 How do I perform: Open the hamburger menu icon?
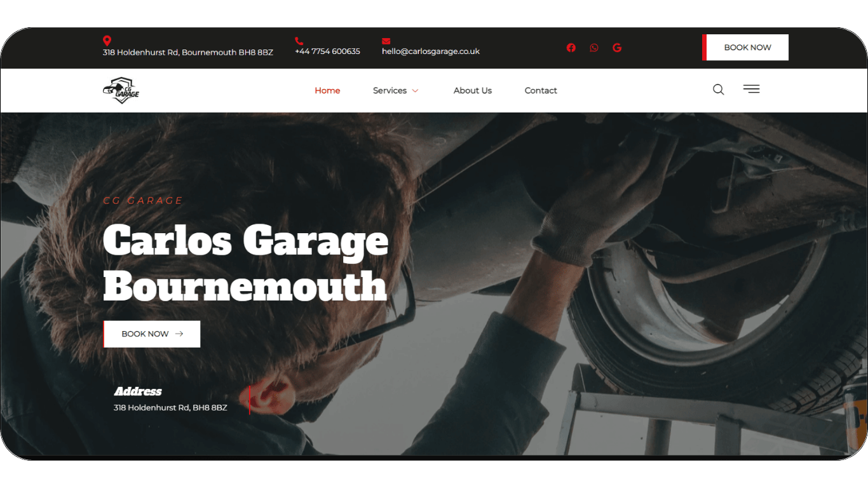point(751,90)
